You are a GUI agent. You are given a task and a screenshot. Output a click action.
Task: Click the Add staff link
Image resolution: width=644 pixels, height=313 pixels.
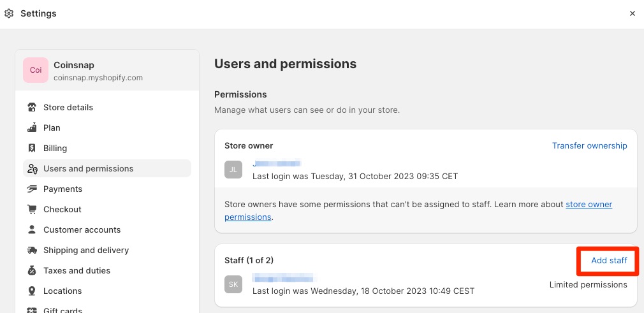(x=609, y=260)
